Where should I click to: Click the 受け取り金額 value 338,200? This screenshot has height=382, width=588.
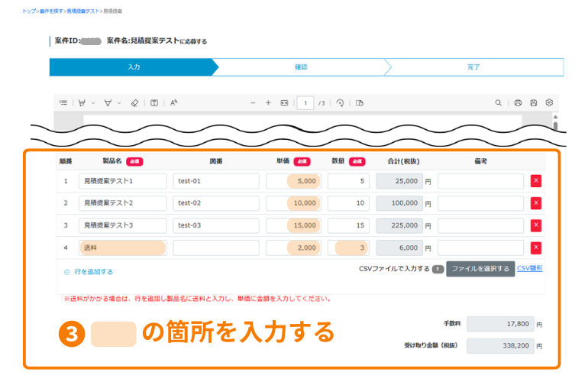pos(501,345)
